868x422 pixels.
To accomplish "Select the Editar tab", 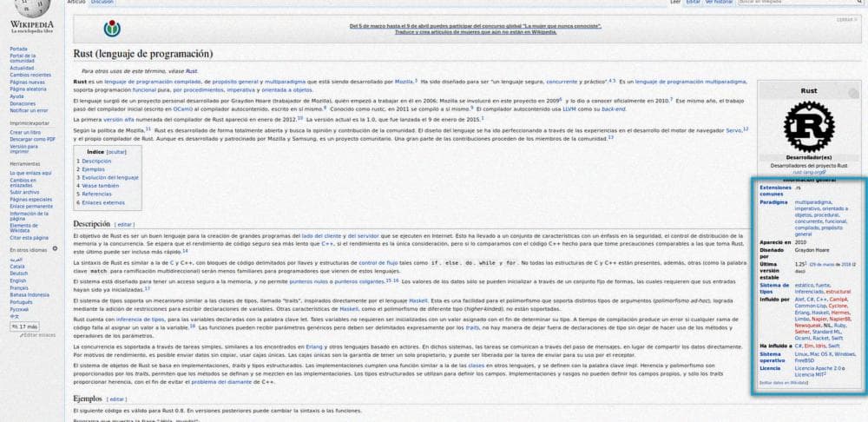I will (x=693, y=3).
